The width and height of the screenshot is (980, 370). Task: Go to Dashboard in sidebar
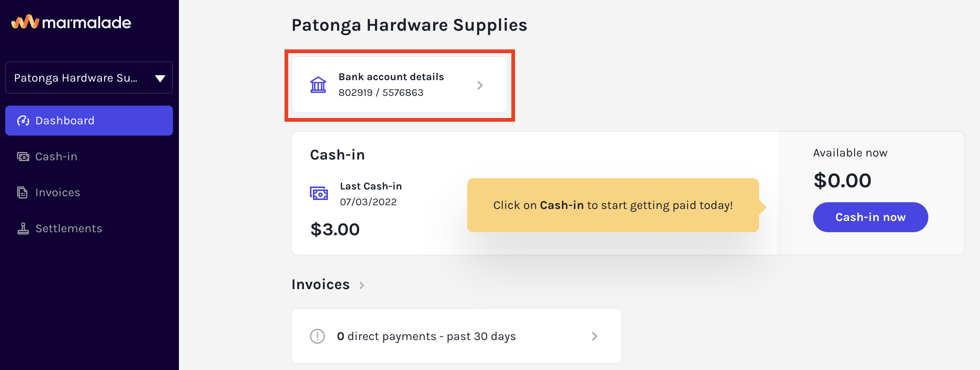89,121
